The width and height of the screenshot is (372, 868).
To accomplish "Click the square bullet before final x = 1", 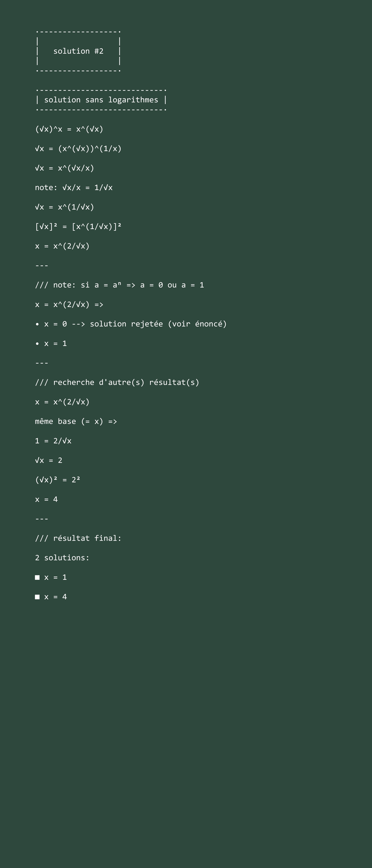I will tap(37, 577).
